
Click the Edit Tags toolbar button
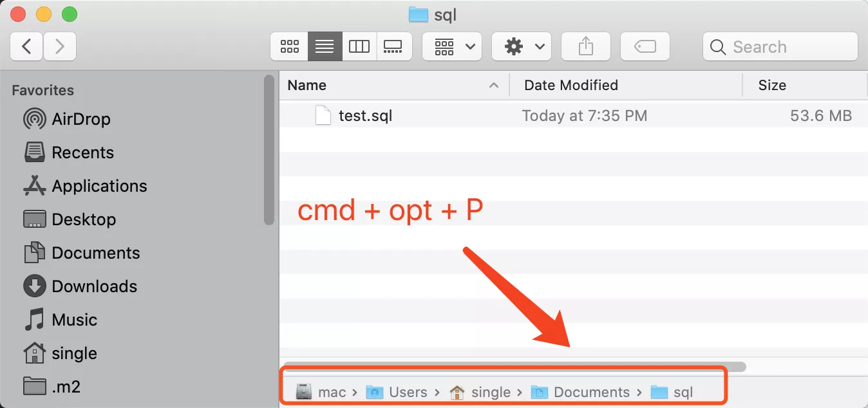tap(645, 46)
